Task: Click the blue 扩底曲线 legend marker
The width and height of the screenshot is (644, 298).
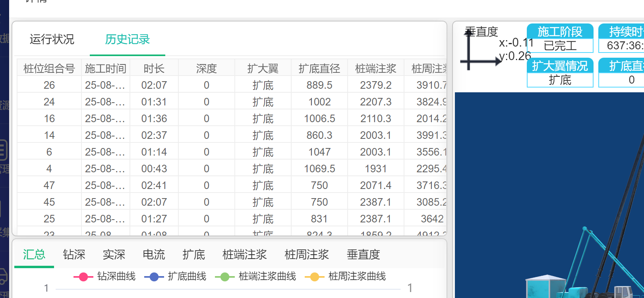Action: point(154,277)
